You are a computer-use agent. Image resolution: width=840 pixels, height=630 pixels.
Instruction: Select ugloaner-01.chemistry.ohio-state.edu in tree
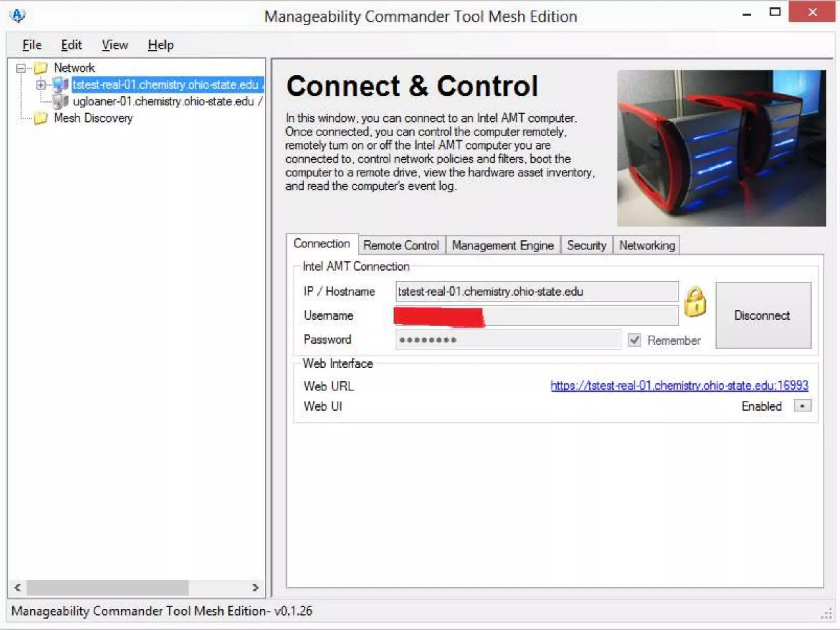[167, 101]
